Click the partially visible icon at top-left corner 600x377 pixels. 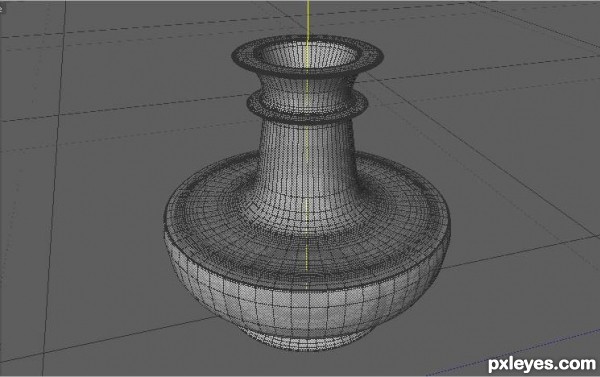1,8
